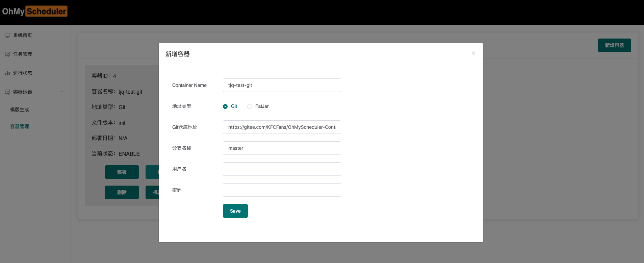Focus the 分支名称 input field

click(x=282, y=148)
